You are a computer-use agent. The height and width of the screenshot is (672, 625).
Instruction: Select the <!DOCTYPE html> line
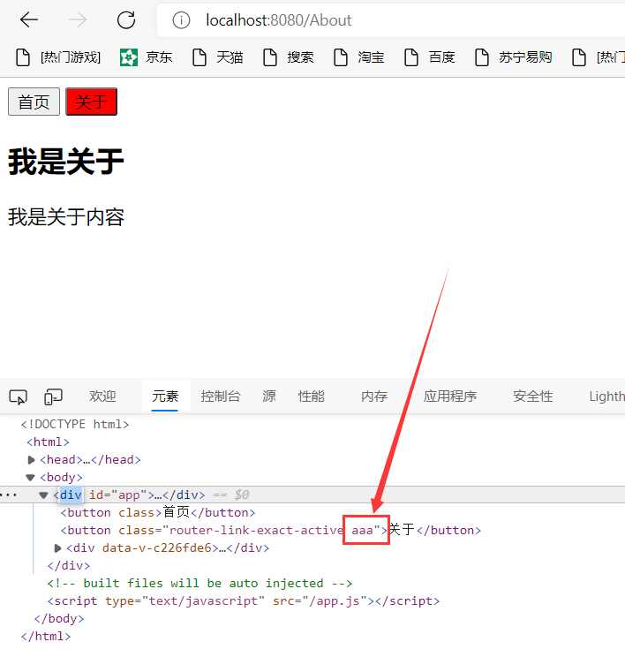pyautogui.click(x=75, y=424)
